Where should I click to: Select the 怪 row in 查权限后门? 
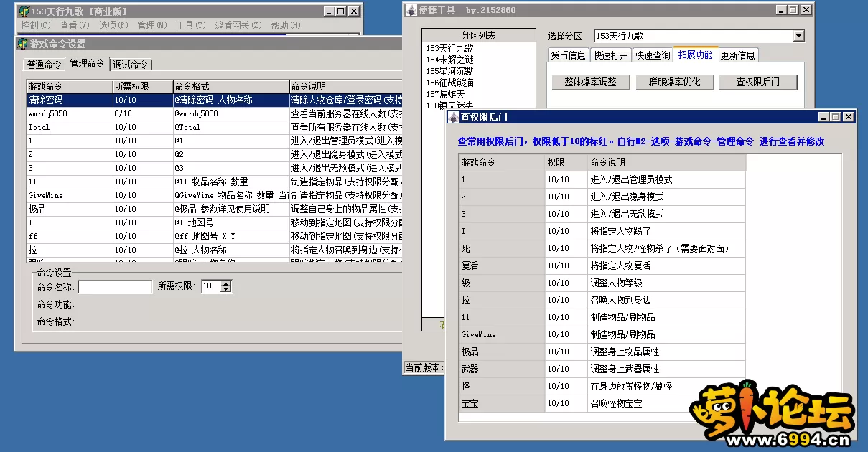click(x=602, y=386)
